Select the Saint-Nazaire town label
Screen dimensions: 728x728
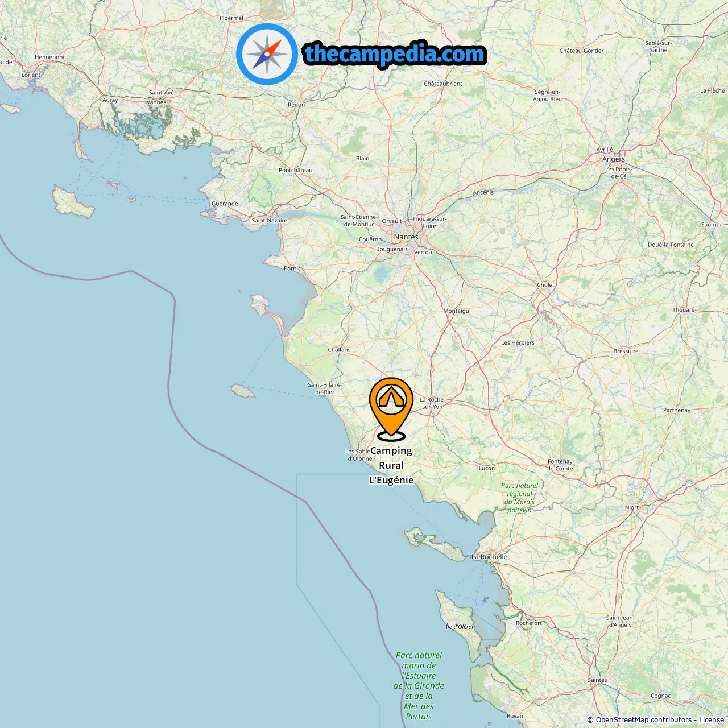pos(270,221)
